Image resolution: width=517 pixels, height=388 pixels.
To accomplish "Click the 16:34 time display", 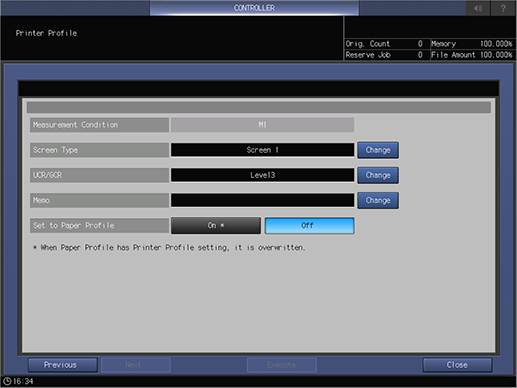I will [x=23, y=381].
